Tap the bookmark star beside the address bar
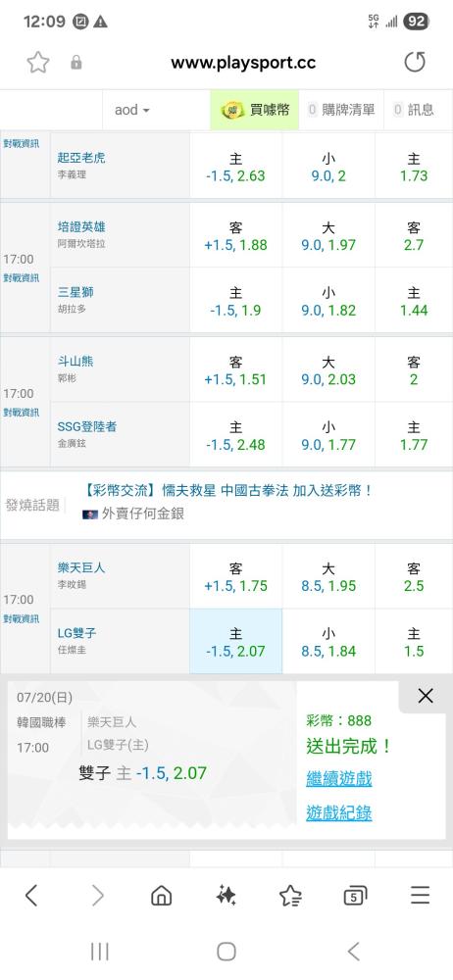Screen dimensions: 453x980 (x=37, y=62)
